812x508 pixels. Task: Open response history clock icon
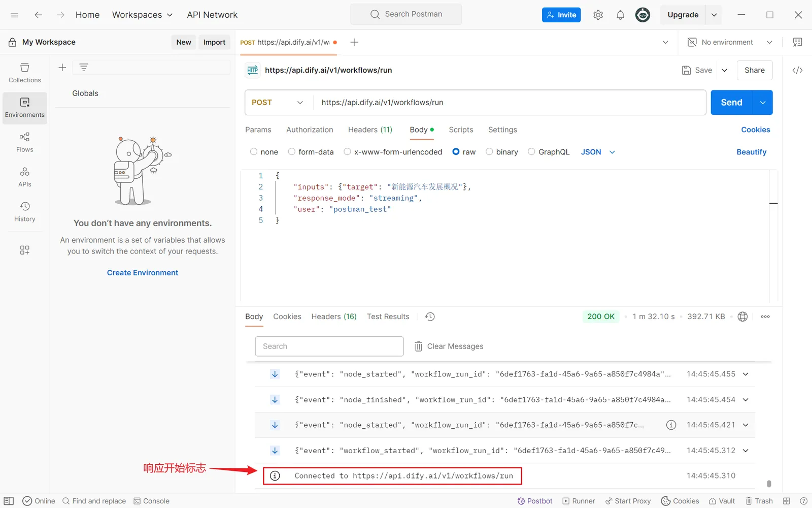pos(430,316)
